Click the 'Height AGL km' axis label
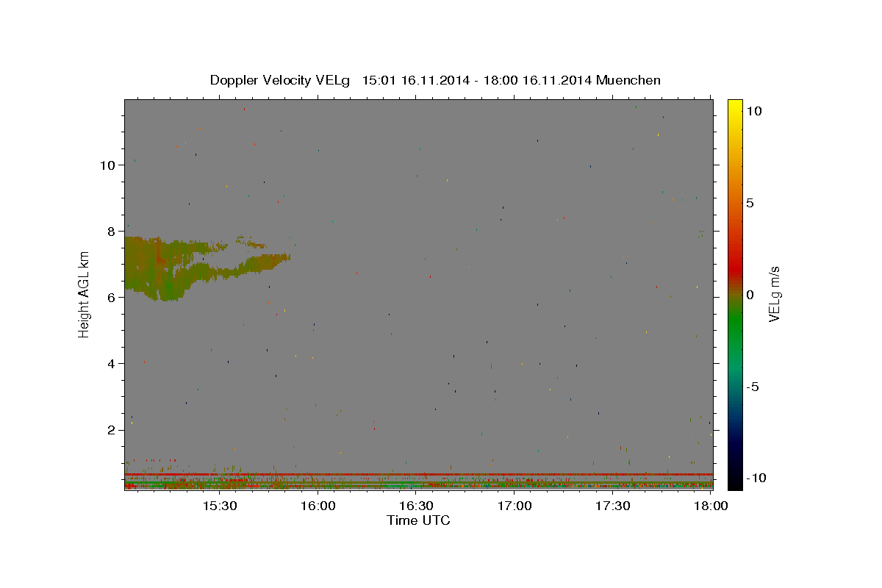 pyautogui.click(x=85, y=294)
